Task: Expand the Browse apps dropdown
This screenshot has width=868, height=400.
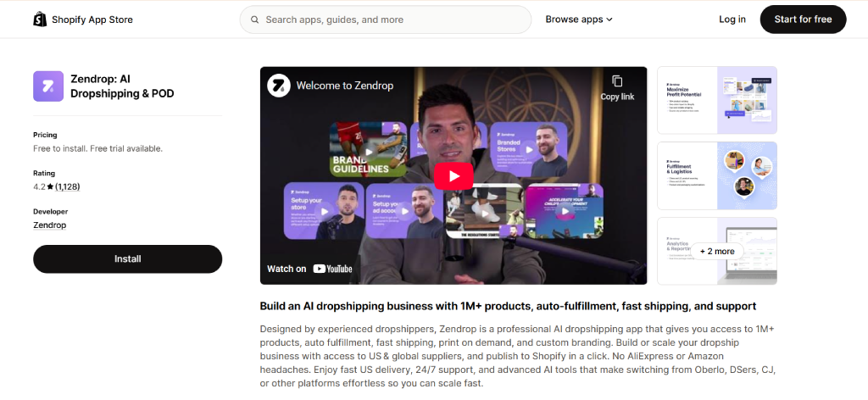Action: (579, 19)
